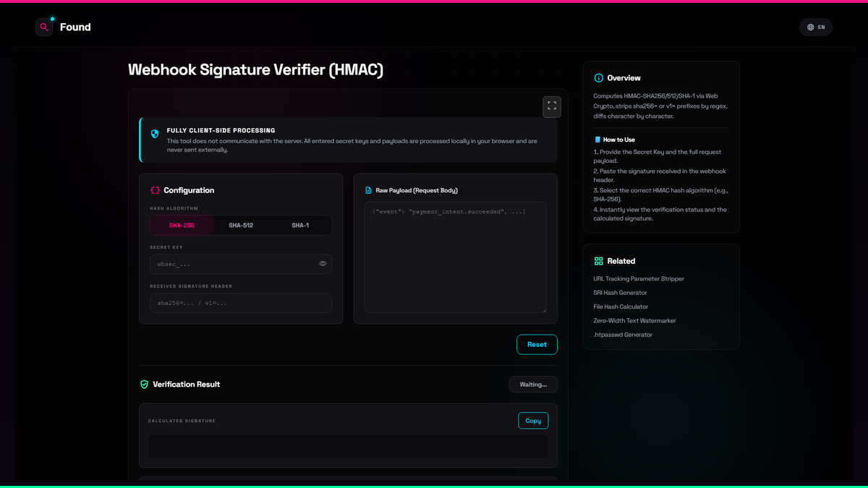The height and width of the screenshot is (488, 868).
Task: Click the calculated signature output box
Action: (x=348, y=446)
